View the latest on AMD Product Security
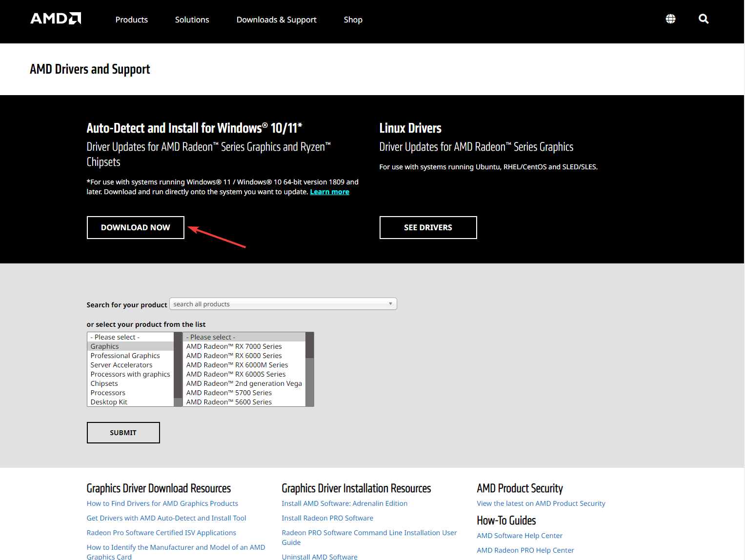This screenshot has height=560, width=745. [x=541, y=503]
